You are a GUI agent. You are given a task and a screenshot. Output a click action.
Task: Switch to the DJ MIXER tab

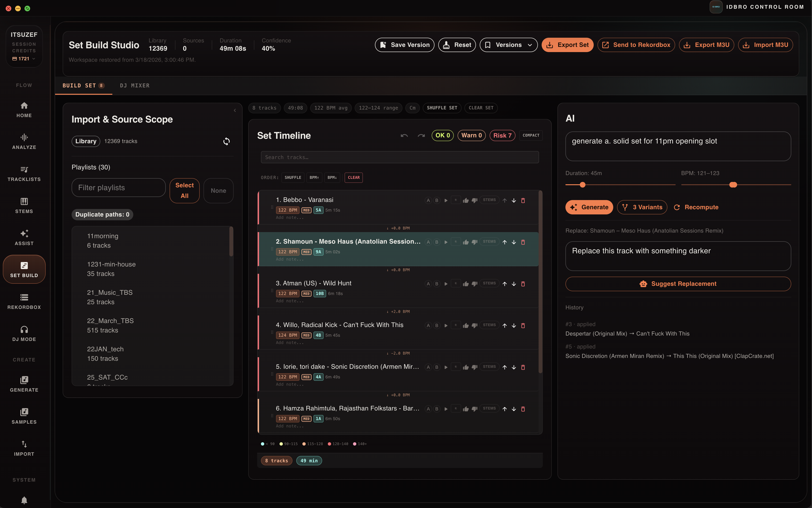pos(135,86)
